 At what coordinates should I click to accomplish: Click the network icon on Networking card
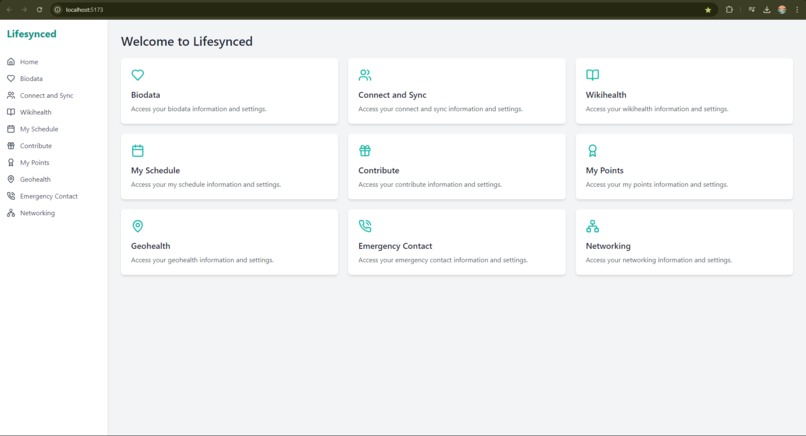coord(593,226)
